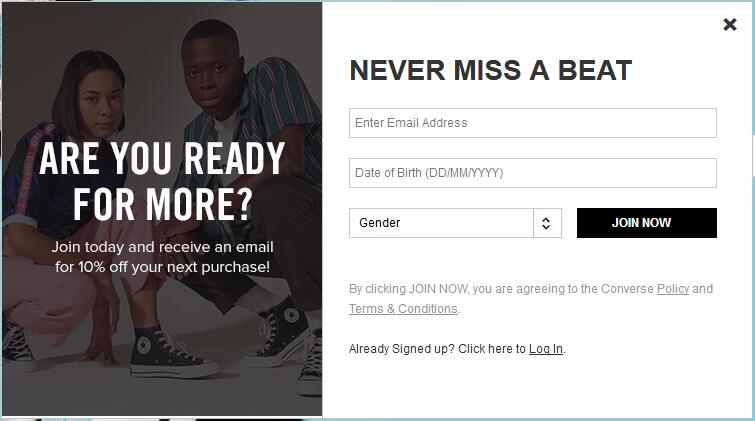Click the 'Already Signed up?' text

(436, 349)
